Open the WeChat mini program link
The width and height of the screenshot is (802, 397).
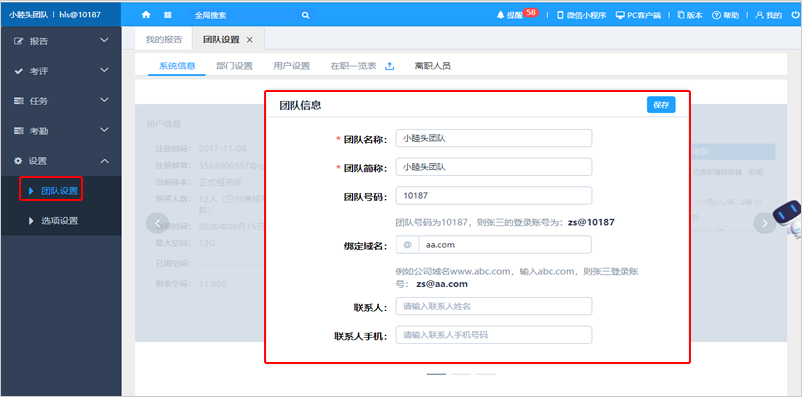[581, 15]
